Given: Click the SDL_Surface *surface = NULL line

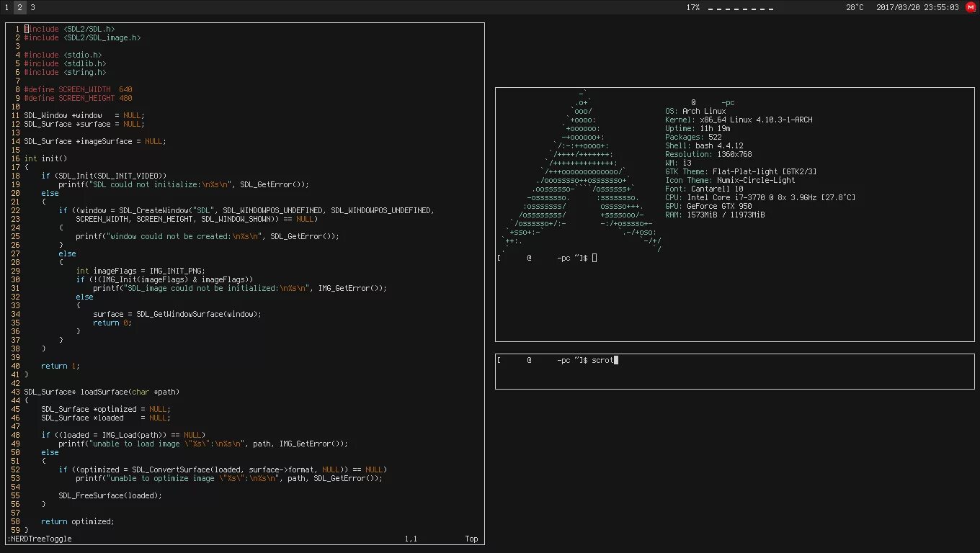Looking at the screenshot, I should 84,124.
